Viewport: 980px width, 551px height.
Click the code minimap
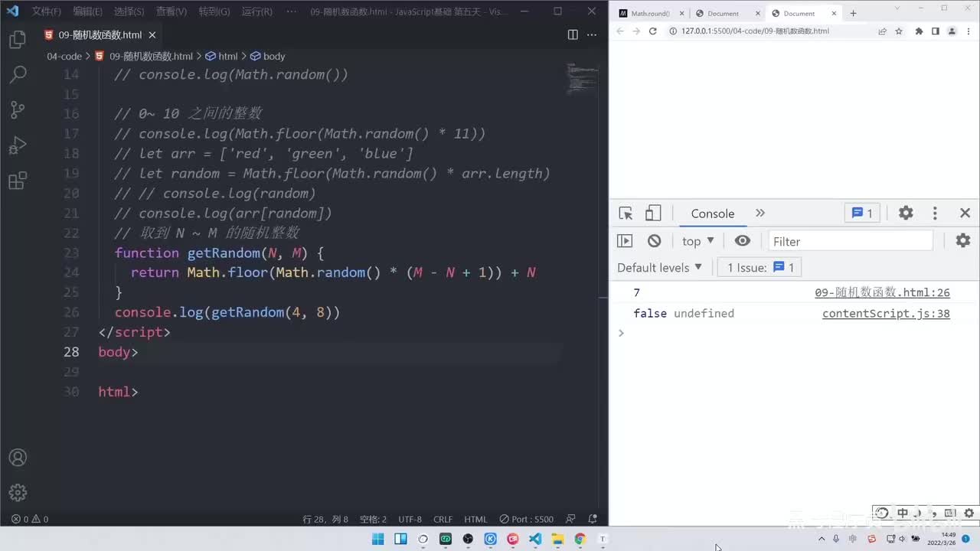(583, 79)
